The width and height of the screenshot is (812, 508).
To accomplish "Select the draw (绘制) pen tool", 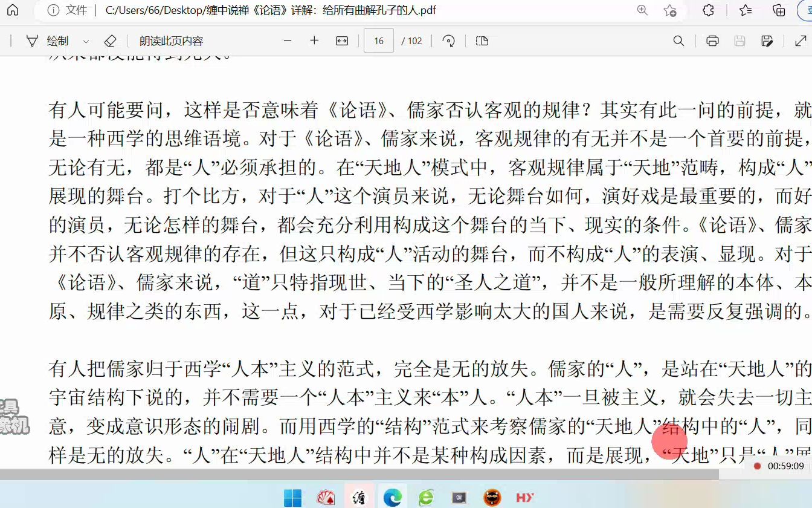I will pyautogui.click(x=48, y=41).
